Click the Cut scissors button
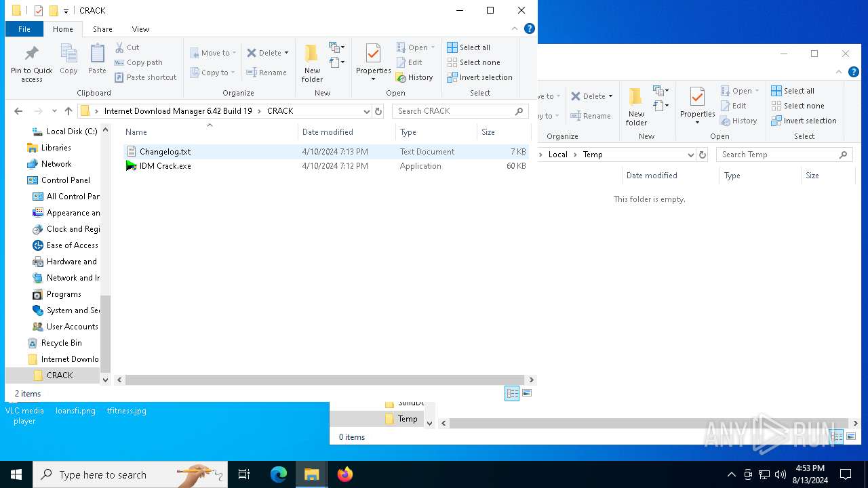Viewport: 868px width, 488px height. [x=127, y=47]
